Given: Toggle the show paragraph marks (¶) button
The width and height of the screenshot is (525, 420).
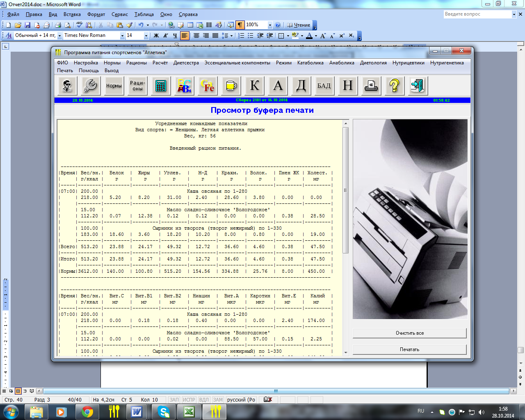Looking at the screenshot, I should pyautogui.click(x=240, y=25).
